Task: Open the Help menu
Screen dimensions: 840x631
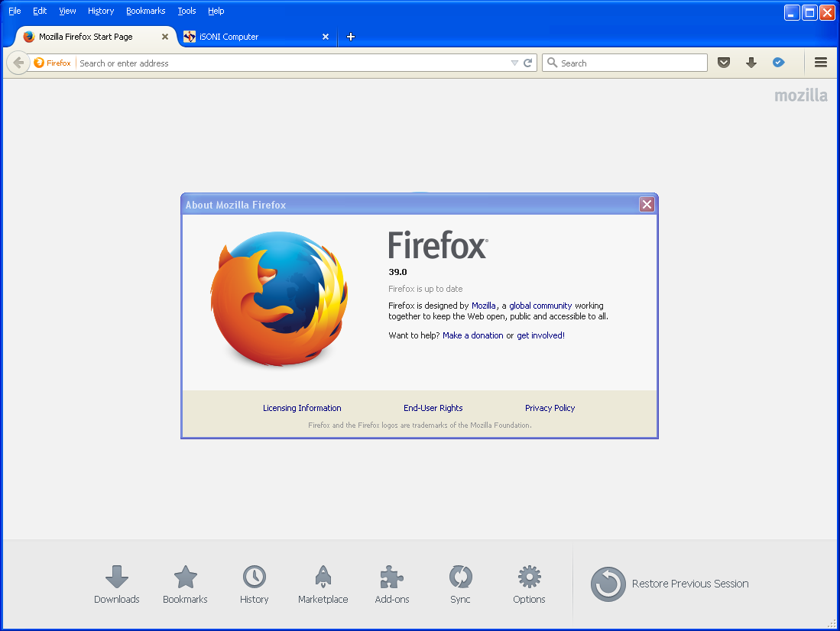Action: tap(216, 11)
